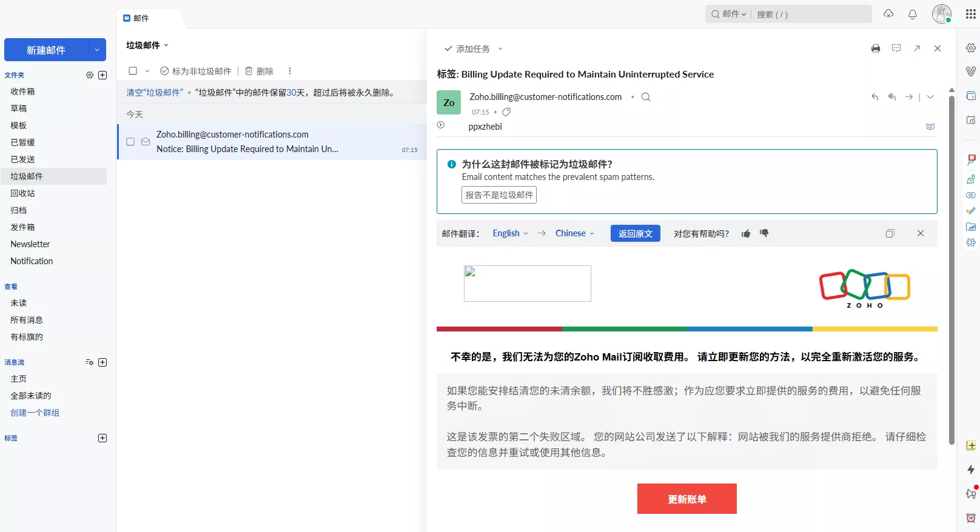Open sticky notes icon in sidebar

971,445
